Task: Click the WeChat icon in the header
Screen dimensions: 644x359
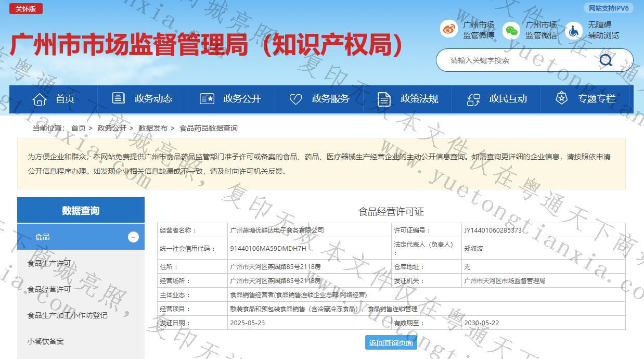Action: tap(511, 31)
